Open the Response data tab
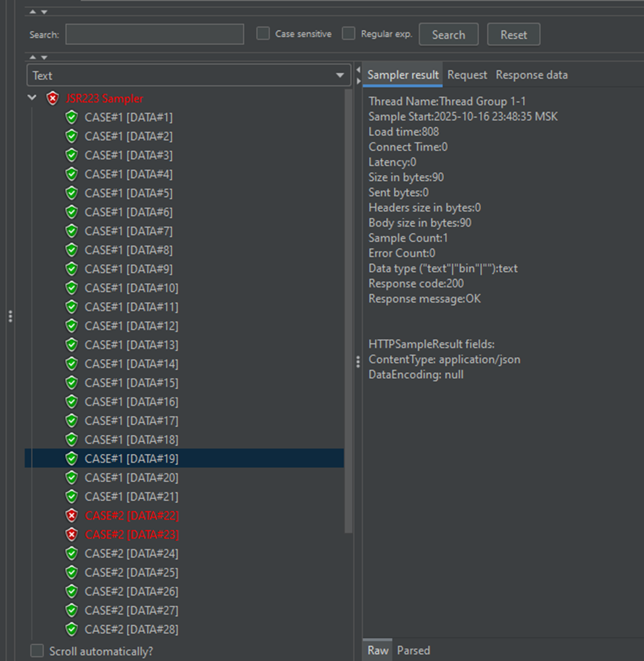 point(532,75)
